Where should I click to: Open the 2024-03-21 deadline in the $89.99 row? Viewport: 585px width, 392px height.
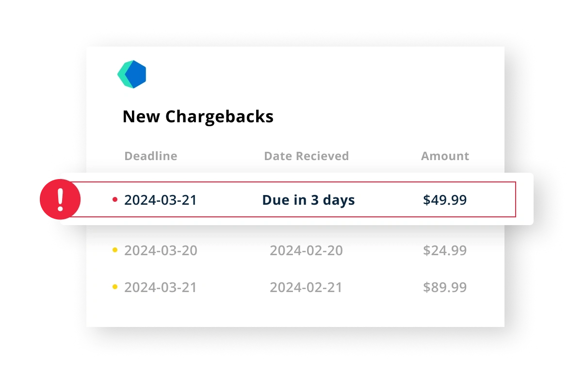(161, 288)
